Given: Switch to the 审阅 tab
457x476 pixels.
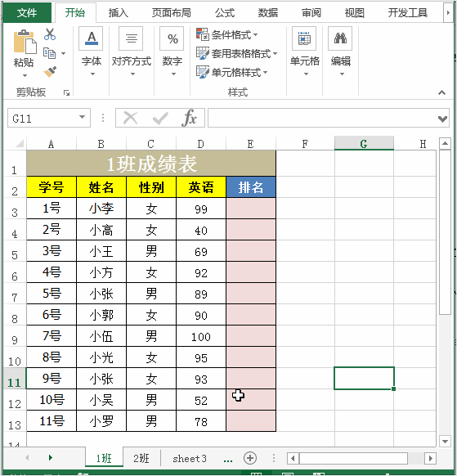Looking at the screenshot, I should [x=311, y=13].
